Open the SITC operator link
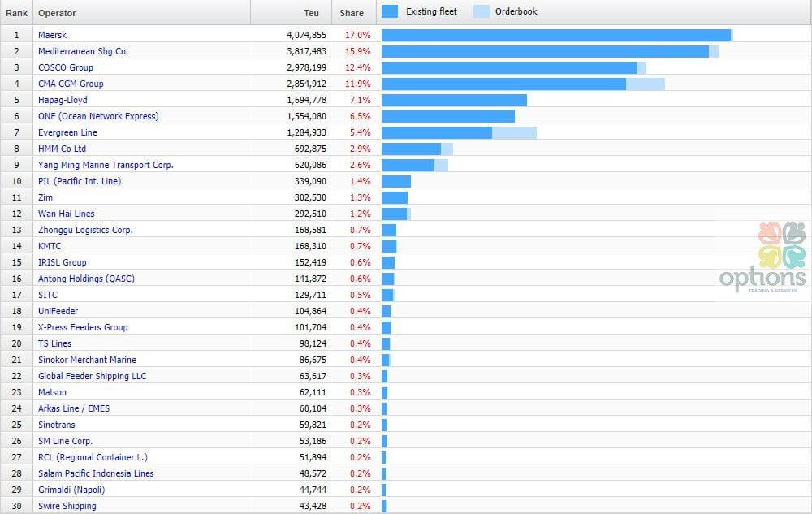812x514 pixels. [48, 295]
